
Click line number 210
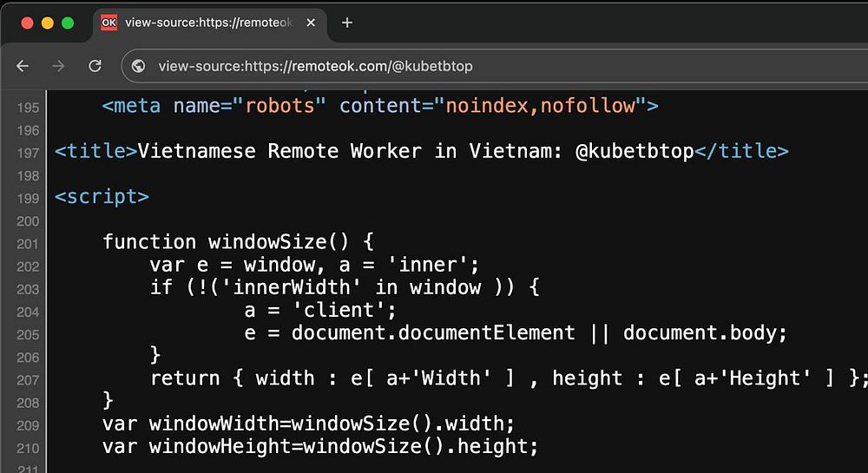pyautogui.click(x=28, y=448)
